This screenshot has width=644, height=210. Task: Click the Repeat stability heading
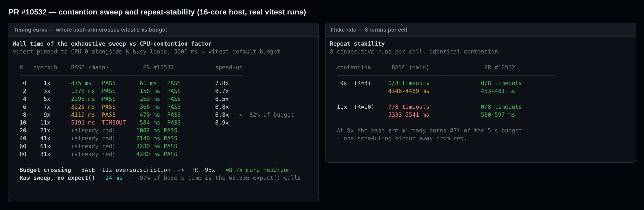coord(357,44)
